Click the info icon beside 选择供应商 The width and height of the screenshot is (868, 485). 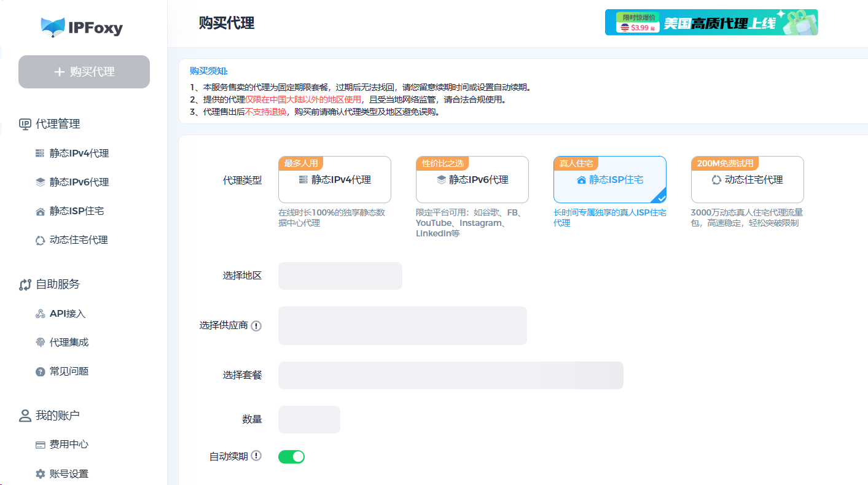[256, 326]
